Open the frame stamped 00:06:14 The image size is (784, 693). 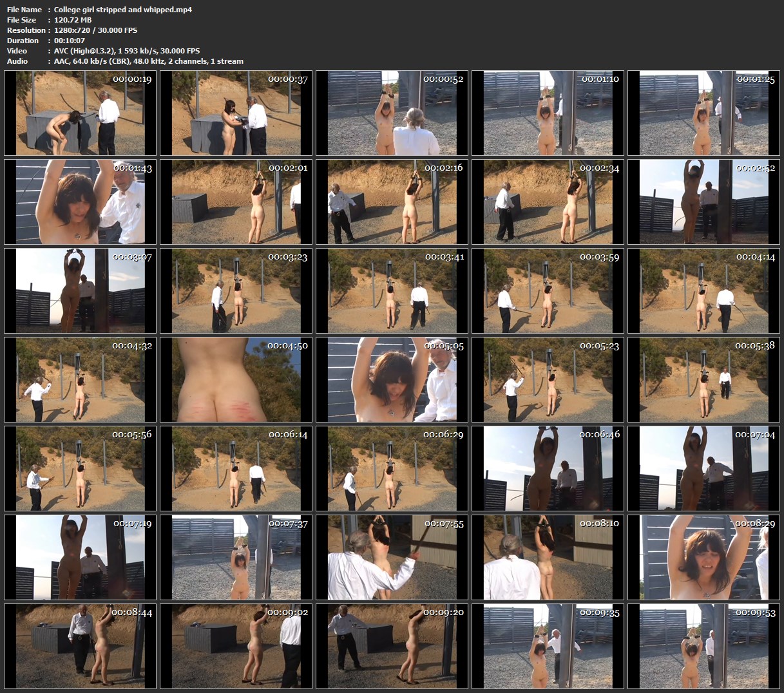click(x=236, y=469)
